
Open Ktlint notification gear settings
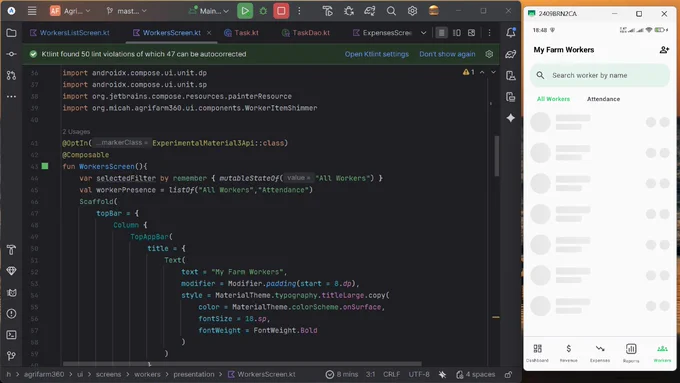pos(489,54)
